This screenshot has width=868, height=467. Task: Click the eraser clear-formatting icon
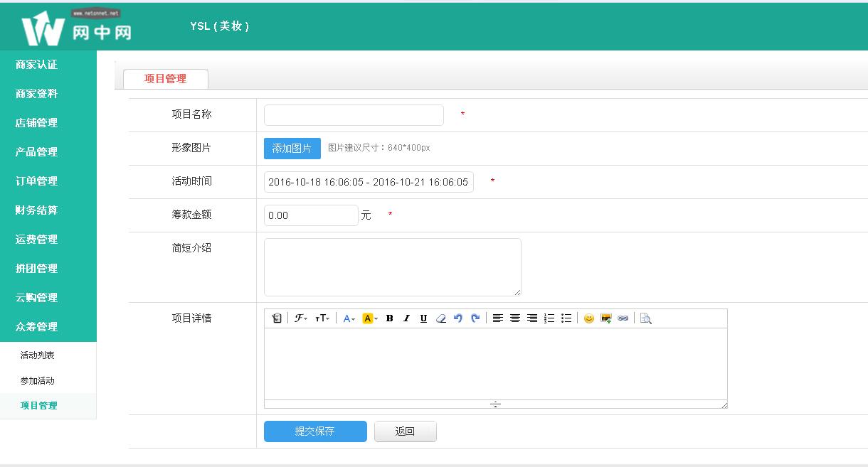point(440,318)
